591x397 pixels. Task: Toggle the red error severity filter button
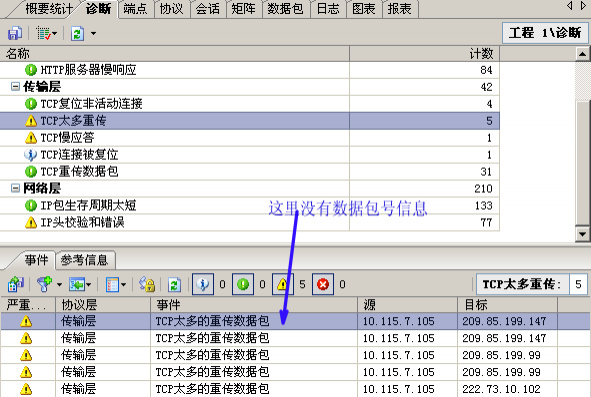pyautogui.click(x=323, y=284)
